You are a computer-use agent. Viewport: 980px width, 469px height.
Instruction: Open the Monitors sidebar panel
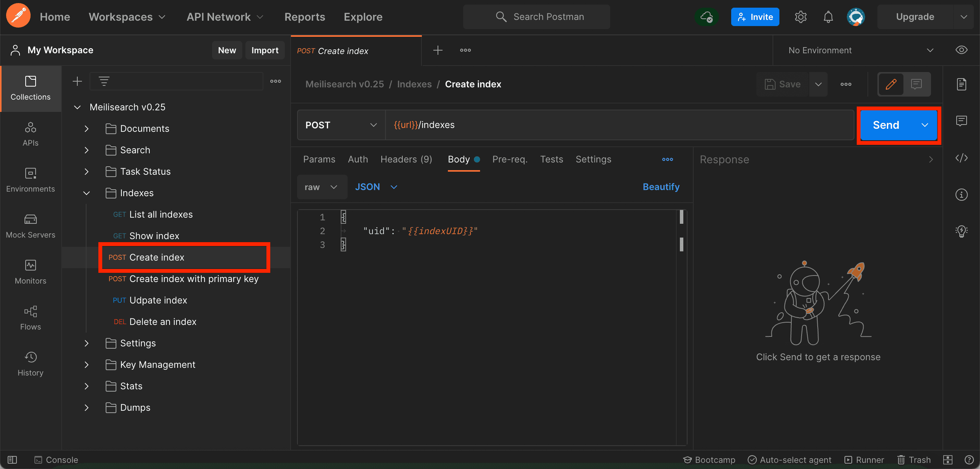[x=31, y=272]
